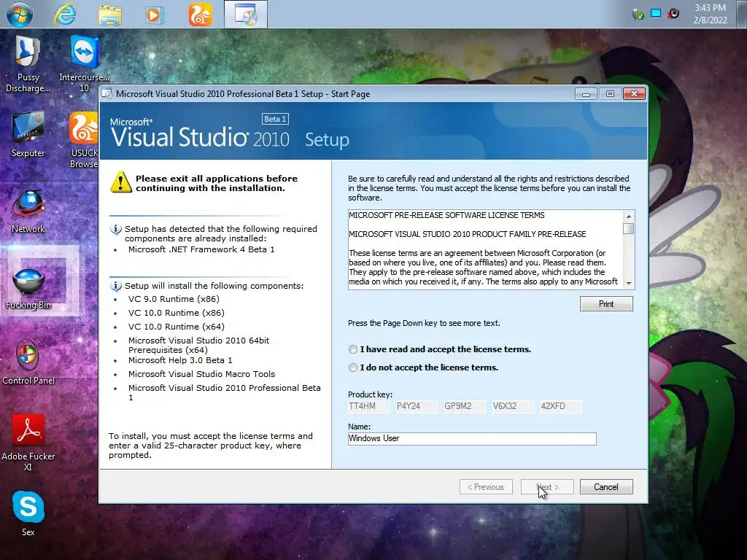Open Windows Explorer folder icon on taskbar
Image resolution: width=747 pixels, height=560 pixels.
(110, 15)
